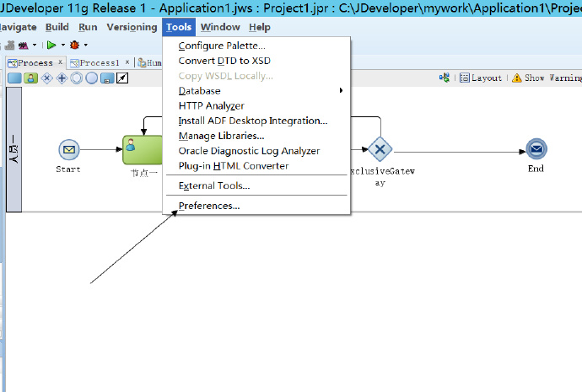Select the green User Task tool
The height and width of the screenshot is (392, 582).
(31, 78)
